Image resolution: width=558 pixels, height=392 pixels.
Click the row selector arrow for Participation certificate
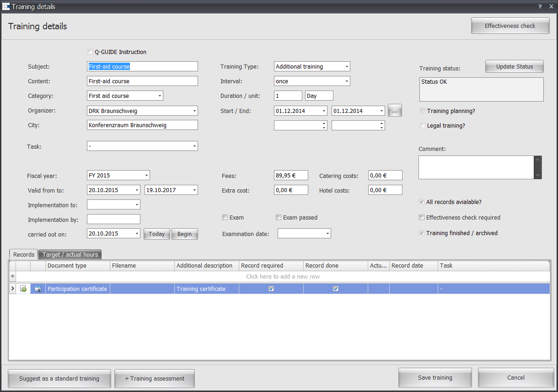[x=13, y=289]
